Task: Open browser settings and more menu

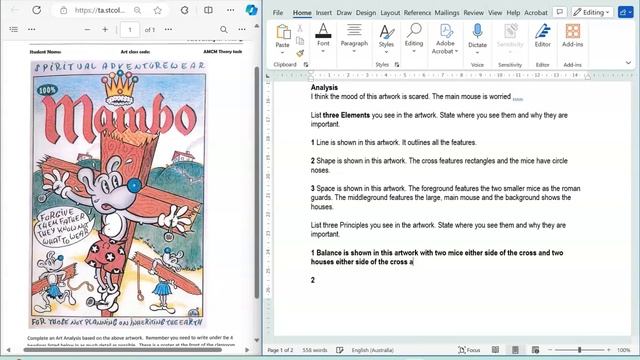Action: click(x=231, y=10)
